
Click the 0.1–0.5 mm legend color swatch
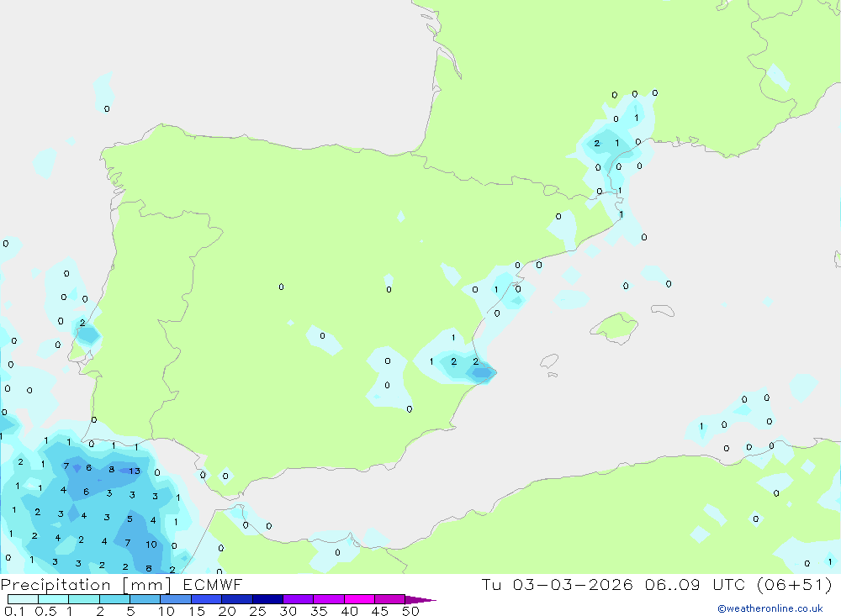pyautogui.click(x=23, y=599)
